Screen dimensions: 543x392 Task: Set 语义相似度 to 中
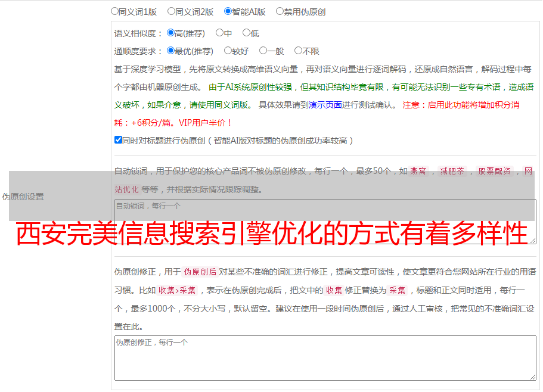tap(219, 33)
